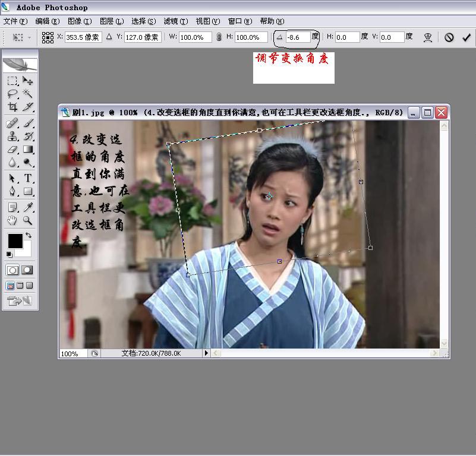476x456 pixels.
Task: Select the Notes tool
Action: [x=12, y=207]
